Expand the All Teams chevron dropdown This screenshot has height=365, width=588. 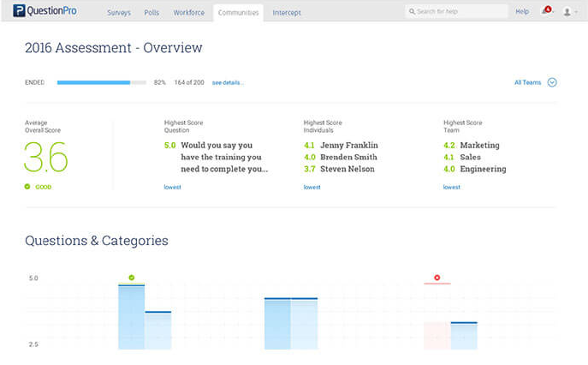[552, 82]
